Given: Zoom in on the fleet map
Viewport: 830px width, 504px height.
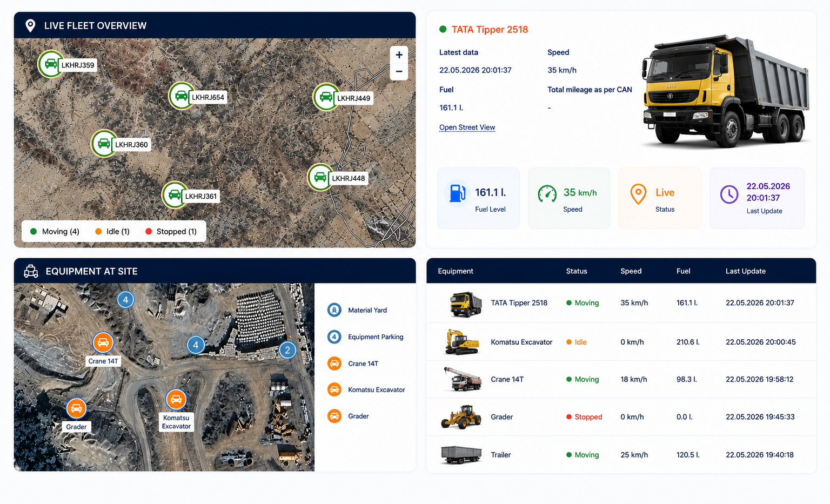Looking at the screenshot, I should (x=399, y=55).
